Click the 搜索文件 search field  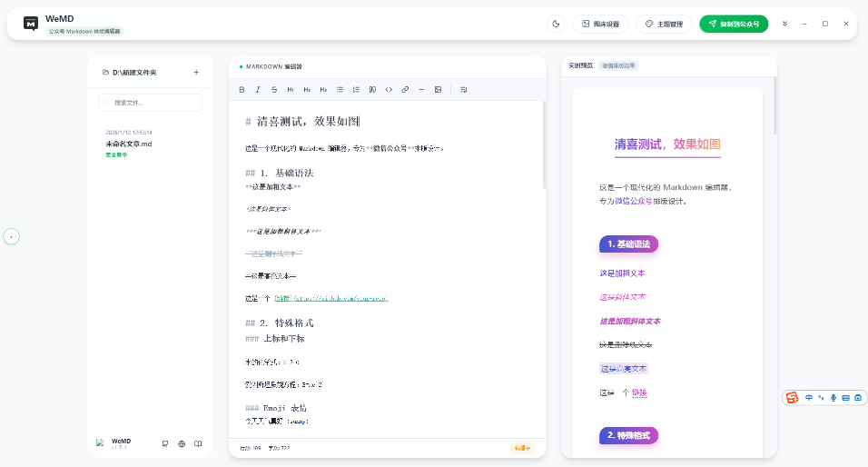[x=150, y=103]
